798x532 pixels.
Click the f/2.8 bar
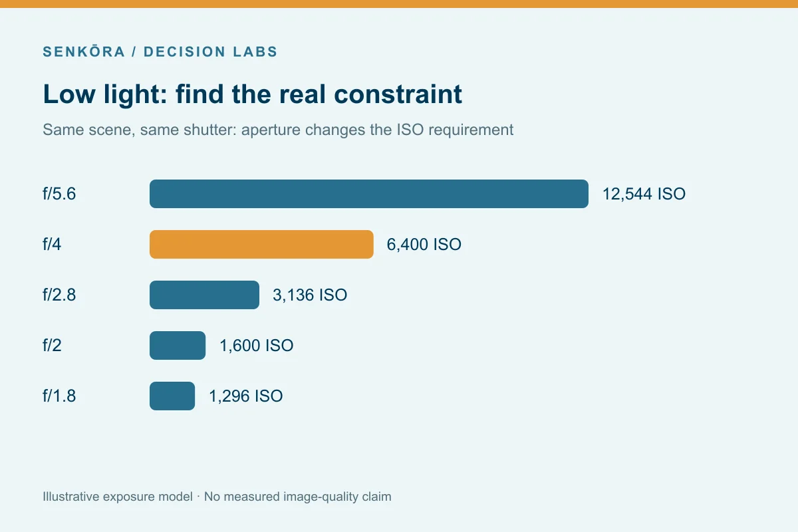(204, 295)
